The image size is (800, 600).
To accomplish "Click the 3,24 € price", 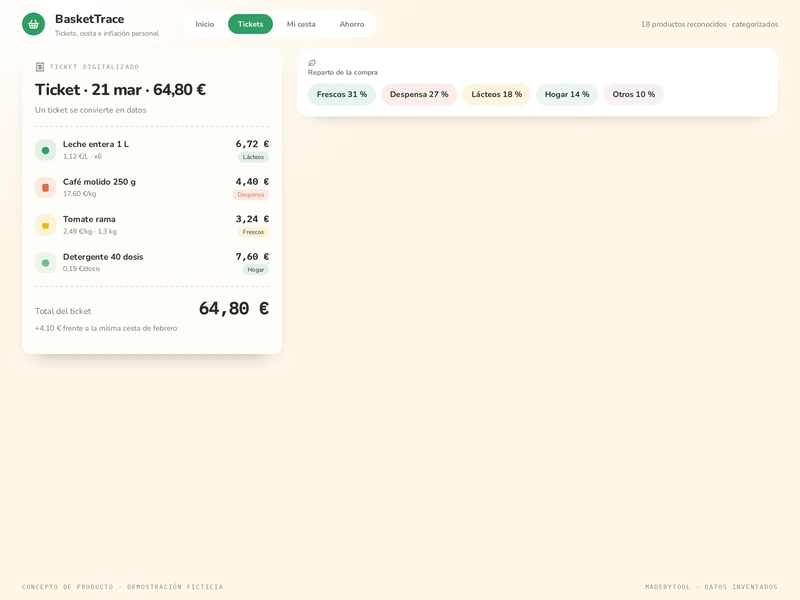I will coord(252,219).
